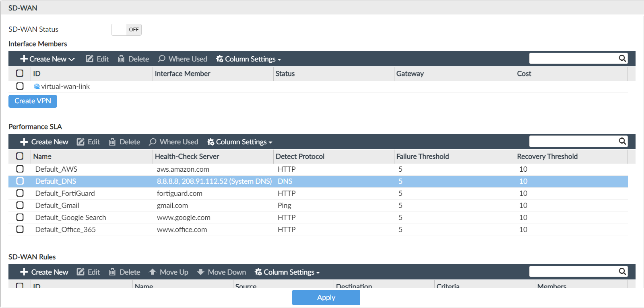The height and width of the screenshot is (308, 644).
Task: Click Create New in Performance SLA toolbar
Action: coord(44,142)
